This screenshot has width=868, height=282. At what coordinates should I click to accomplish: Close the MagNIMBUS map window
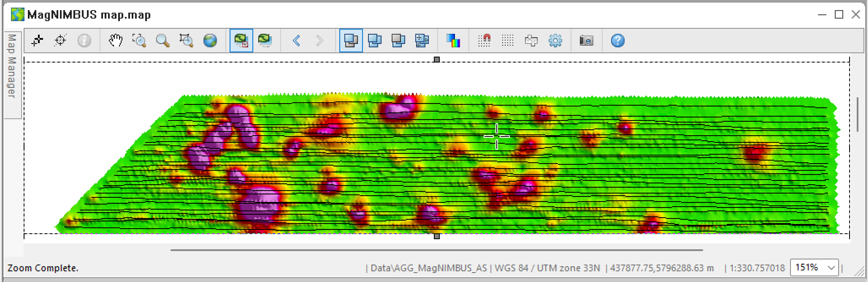coord(856,14)
